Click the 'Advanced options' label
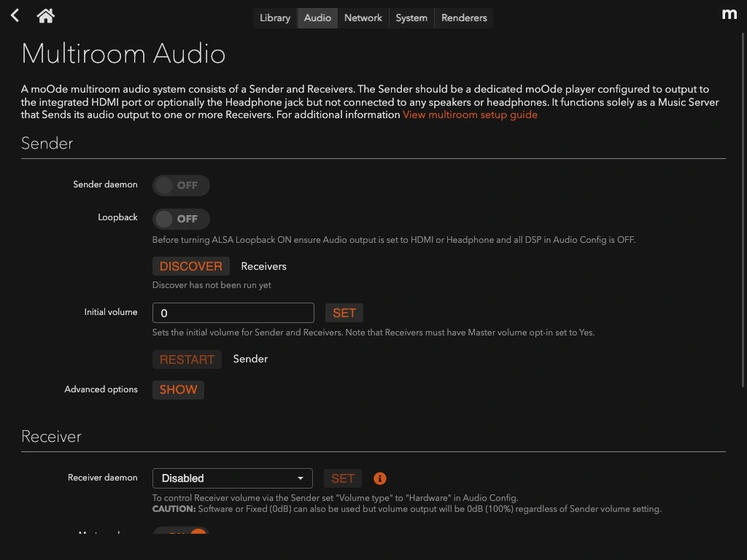This screenshot has height=560, width=747. pyautogui.click(x=101, y=389)
